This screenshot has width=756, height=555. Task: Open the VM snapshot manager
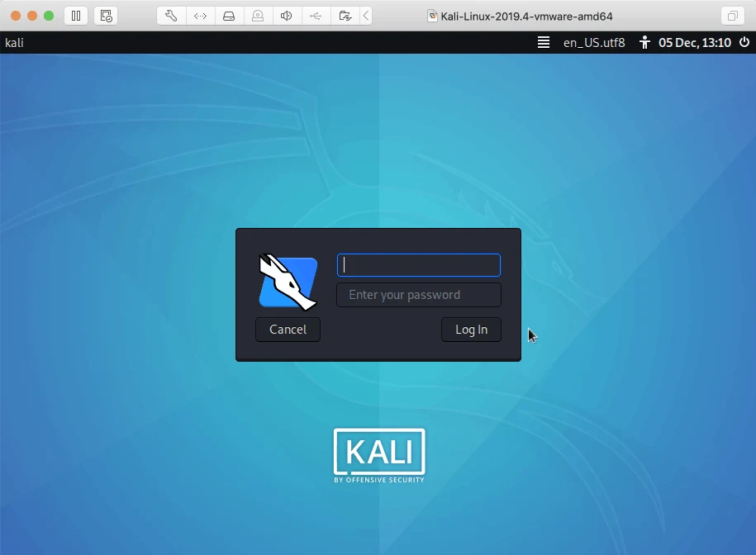(106, 16)
